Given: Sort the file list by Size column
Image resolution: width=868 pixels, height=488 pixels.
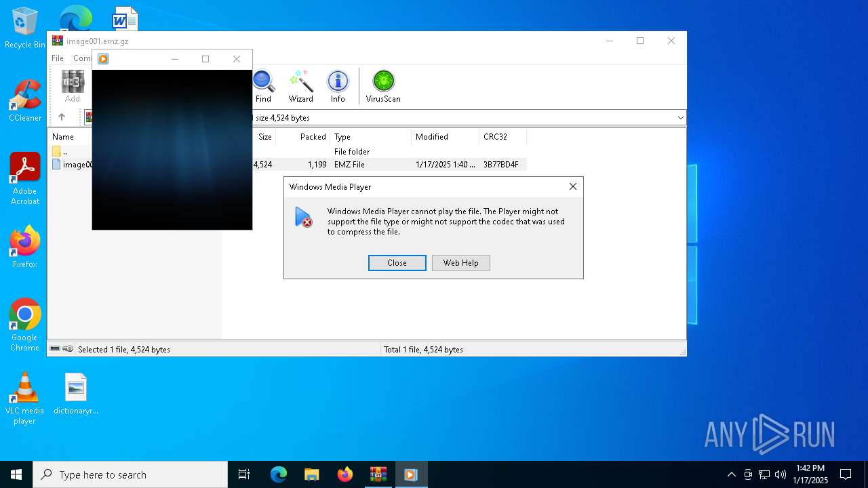Looking at the screenshot, I should pos(264,137).
